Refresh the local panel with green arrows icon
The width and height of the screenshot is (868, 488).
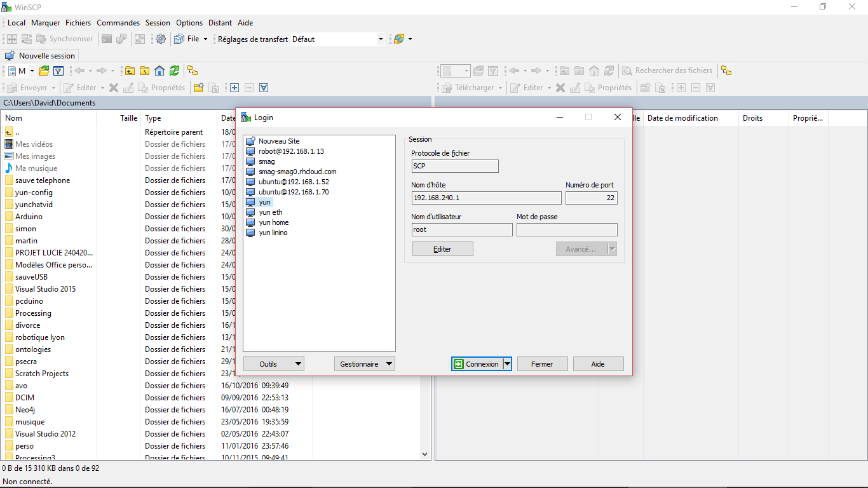(174, 71)
